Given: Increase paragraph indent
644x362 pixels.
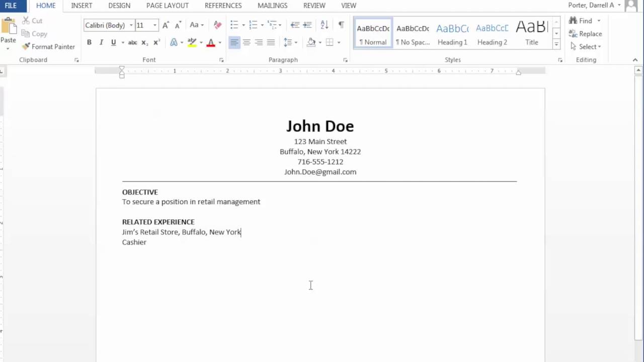Looking at the screenshot, I should coord(307,25).
